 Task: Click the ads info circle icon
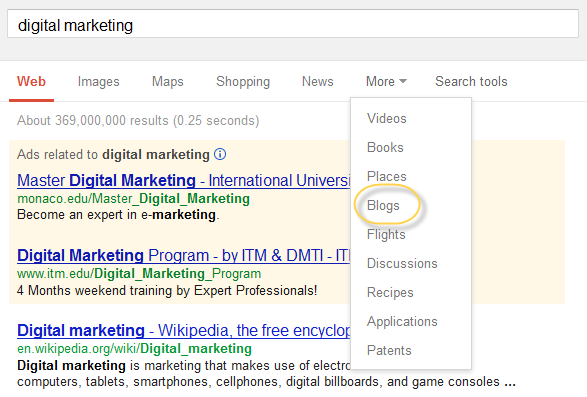coord(220,154)
